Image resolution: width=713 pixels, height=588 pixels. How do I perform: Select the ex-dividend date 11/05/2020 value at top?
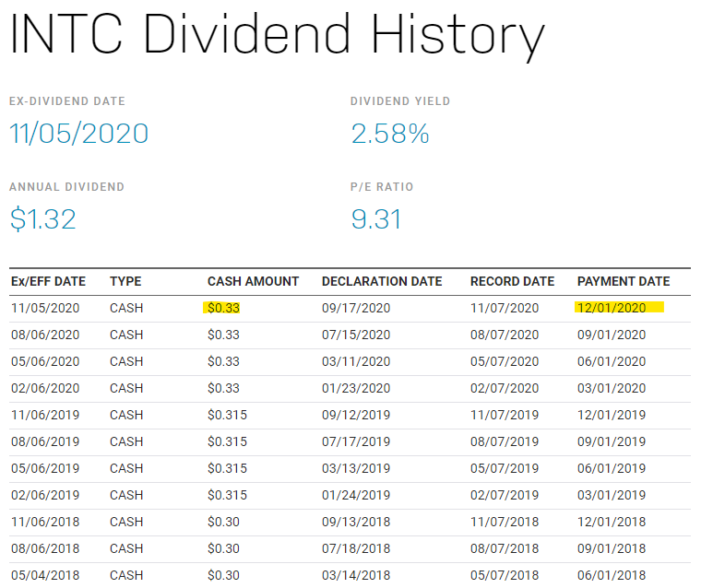point(79,134)
